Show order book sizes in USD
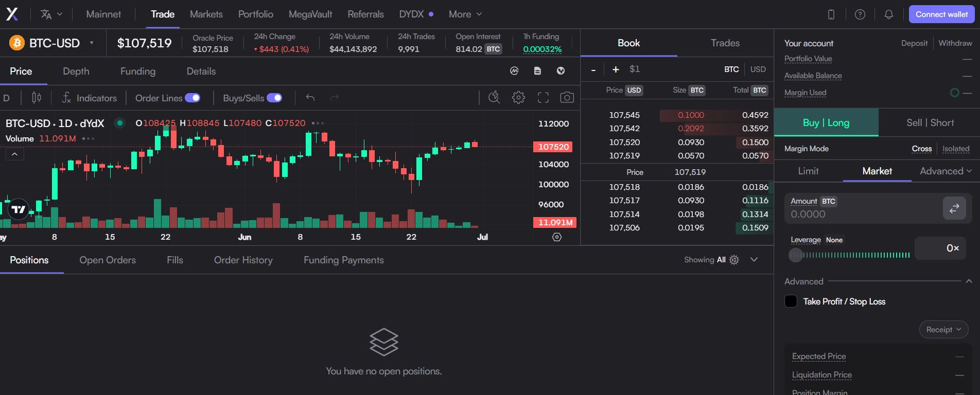The height and width of the screenshot is (395, 980). click(758, 69)
